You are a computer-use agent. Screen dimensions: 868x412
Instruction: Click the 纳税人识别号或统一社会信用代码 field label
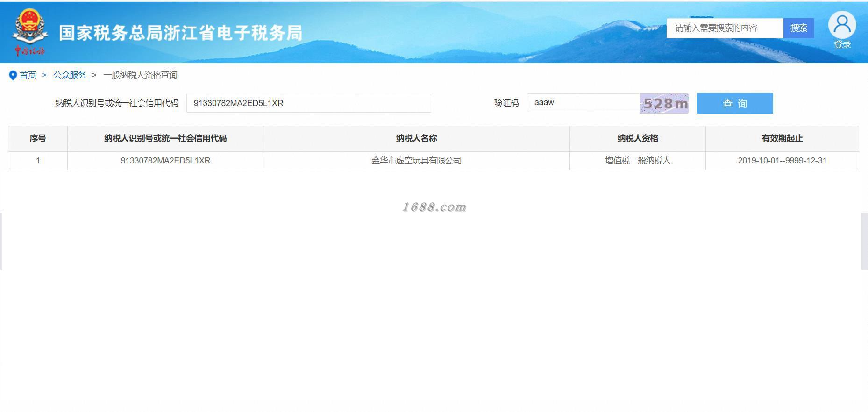(117, 103)
